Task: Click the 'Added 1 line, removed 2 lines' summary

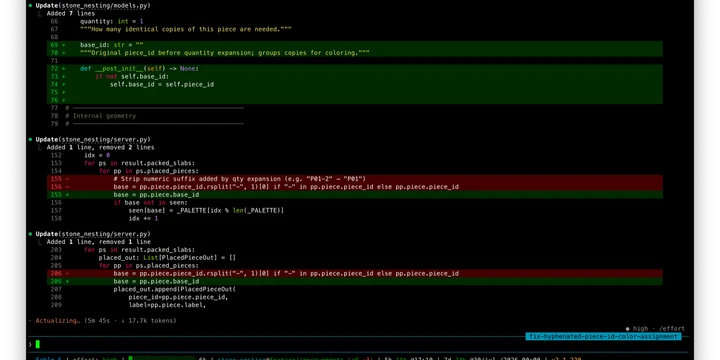Action: pyautogui.click(x=101, y=147)
